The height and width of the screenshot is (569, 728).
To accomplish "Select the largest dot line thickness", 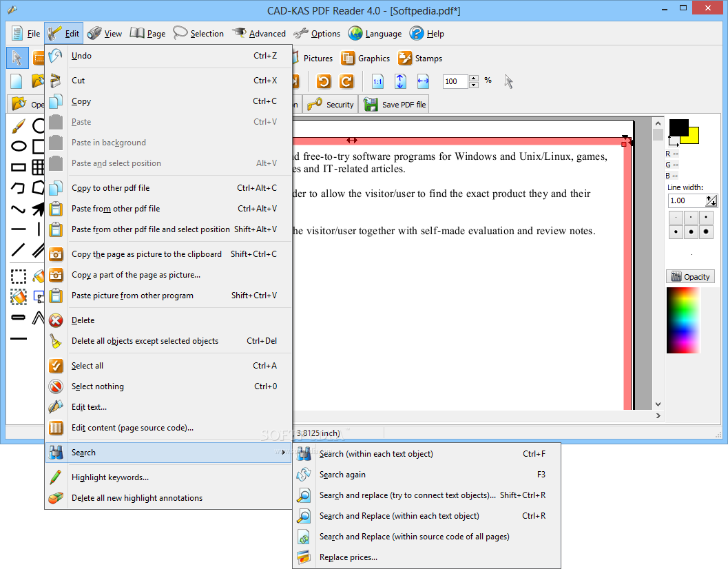I will 706,231.
